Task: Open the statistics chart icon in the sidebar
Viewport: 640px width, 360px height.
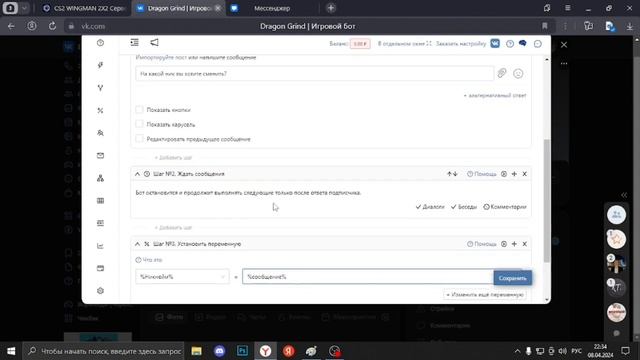Action: coord(100,246)
